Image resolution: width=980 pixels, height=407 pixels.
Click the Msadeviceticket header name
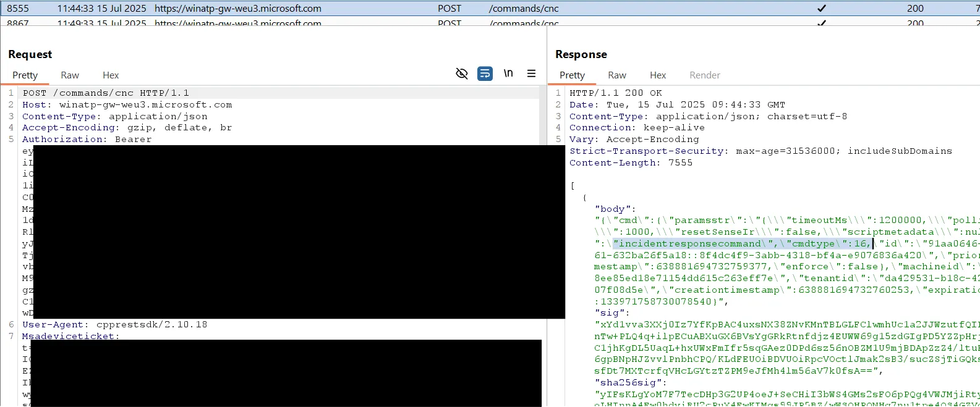[69, 336]
